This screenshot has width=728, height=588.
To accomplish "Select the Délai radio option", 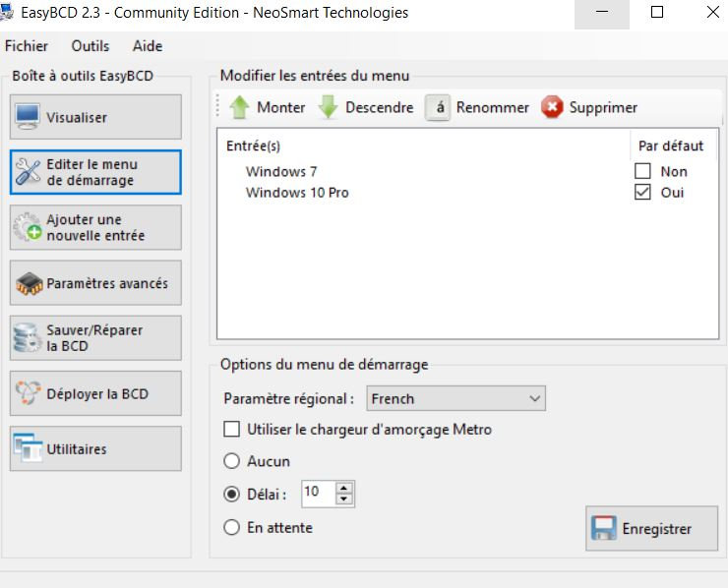I will click(x=231, y=494).
